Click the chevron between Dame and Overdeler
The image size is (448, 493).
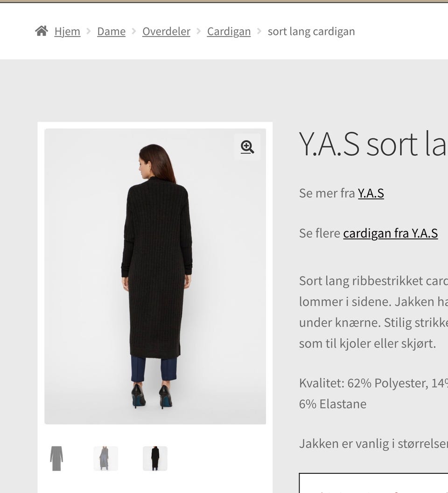[133, 31]
